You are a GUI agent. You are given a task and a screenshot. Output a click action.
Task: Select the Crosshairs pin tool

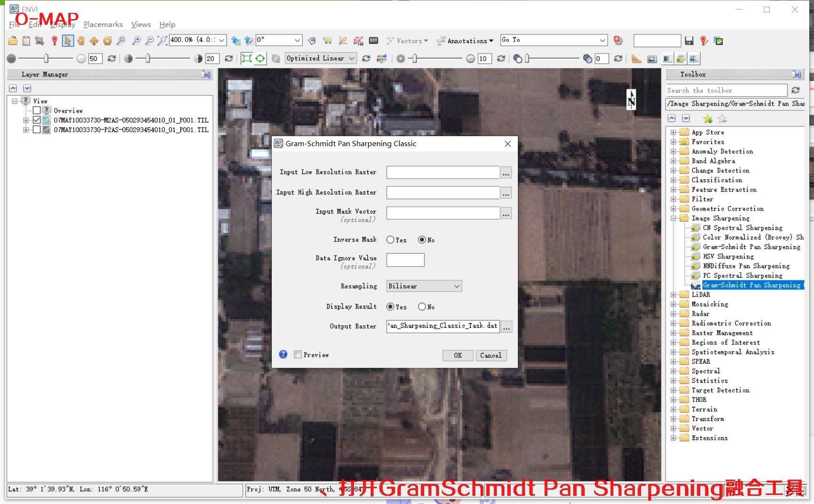point(54,41)
